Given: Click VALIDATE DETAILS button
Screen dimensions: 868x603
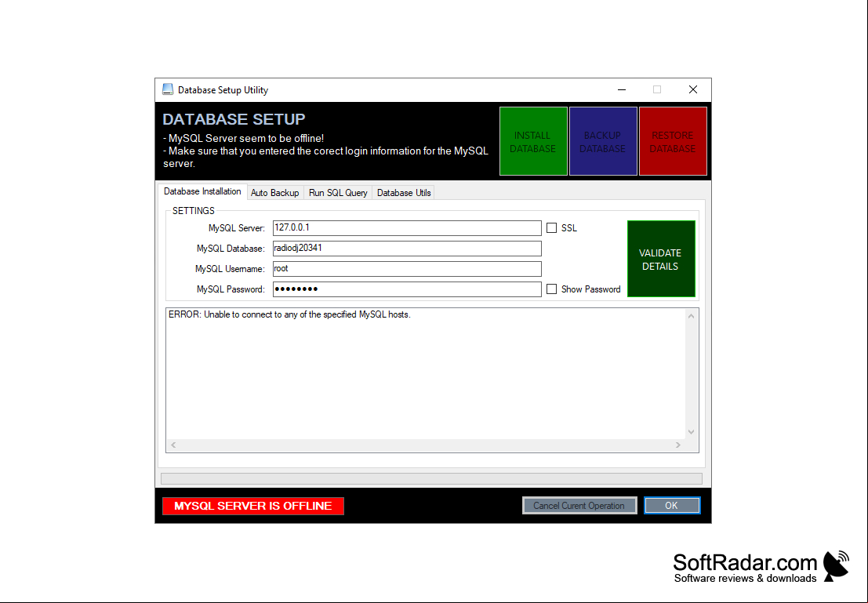Looking at the screenshot, I should [661, 259].
